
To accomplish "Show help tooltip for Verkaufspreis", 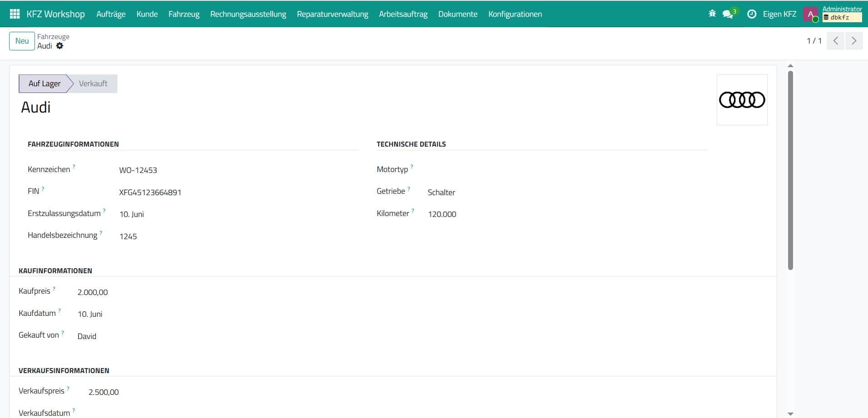I will pos(68,388).
